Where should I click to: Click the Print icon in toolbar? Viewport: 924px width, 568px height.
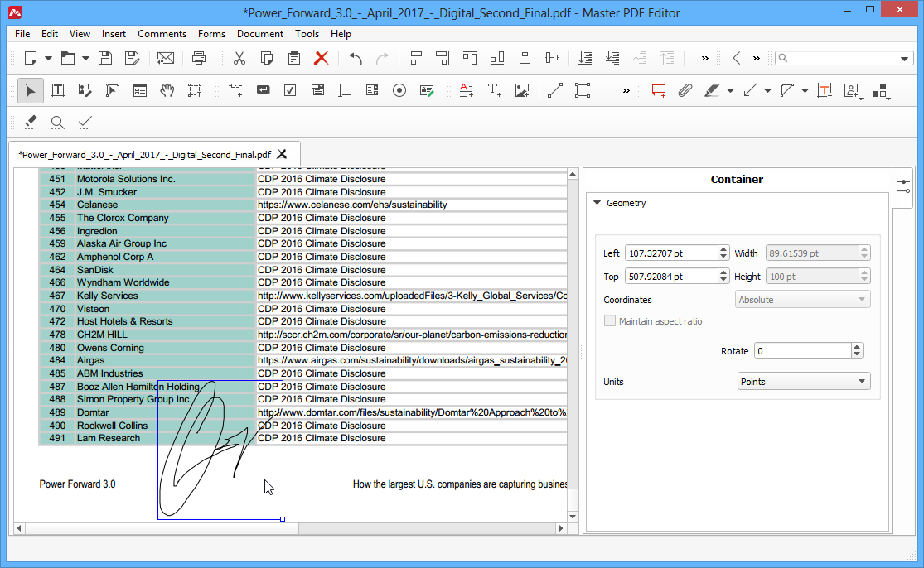coord(199,58)
